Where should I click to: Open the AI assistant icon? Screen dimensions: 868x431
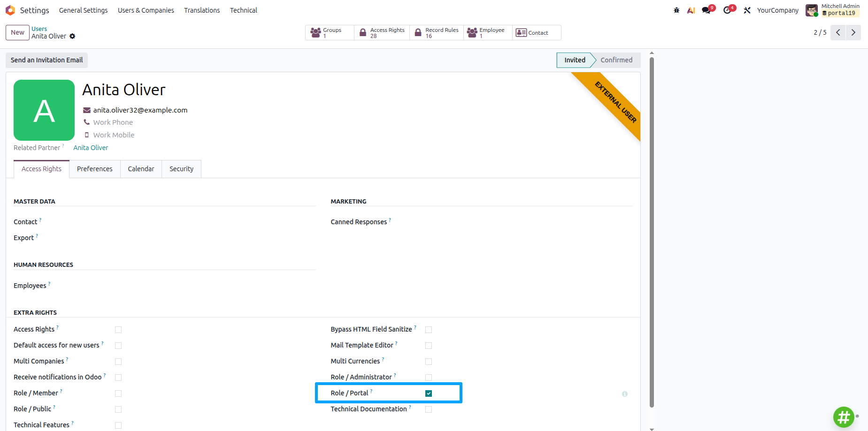pos(691,10)
